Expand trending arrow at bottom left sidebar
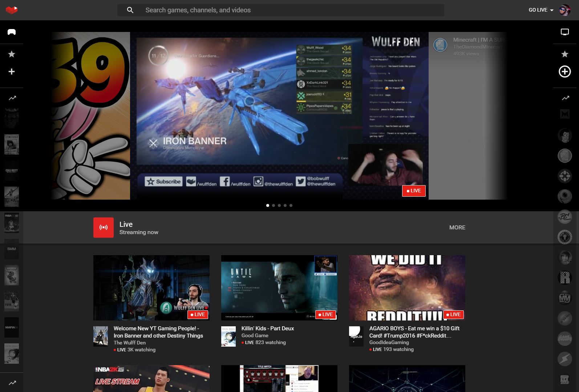579x392 pixels. pyautogui.click(x=12, y=383)
